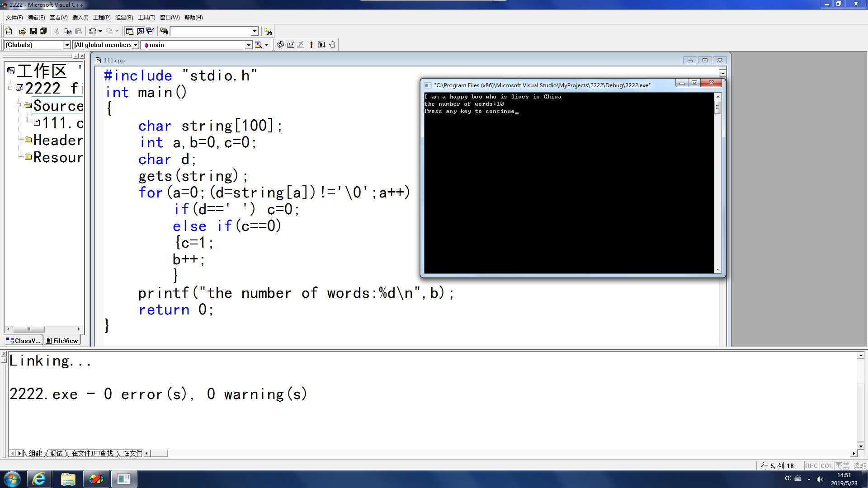The width and height of the screenshot is (868, 488).
Task: Open the Redo history dropdown arrow
Action: click(x=117, y=31)
